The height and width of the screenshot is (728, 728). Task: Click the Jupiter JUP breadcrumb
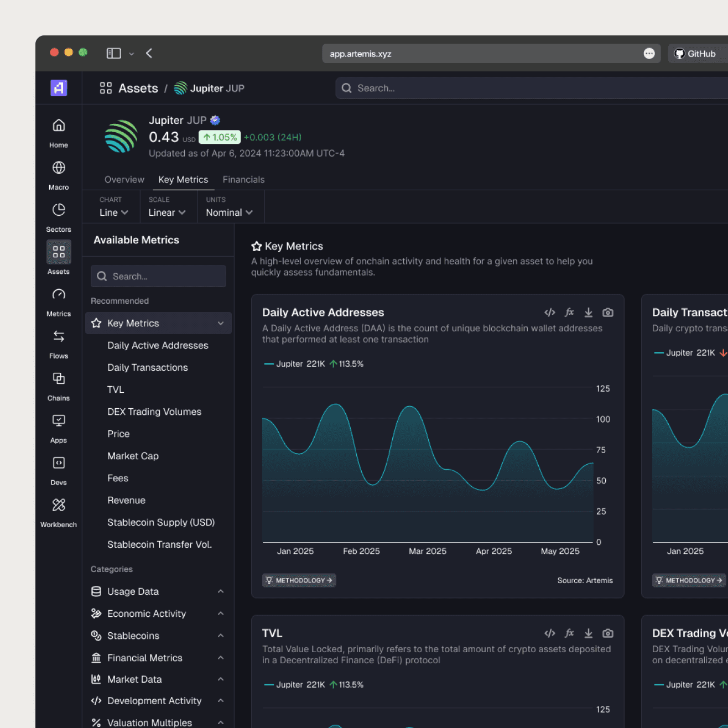(x=209, y=88)
